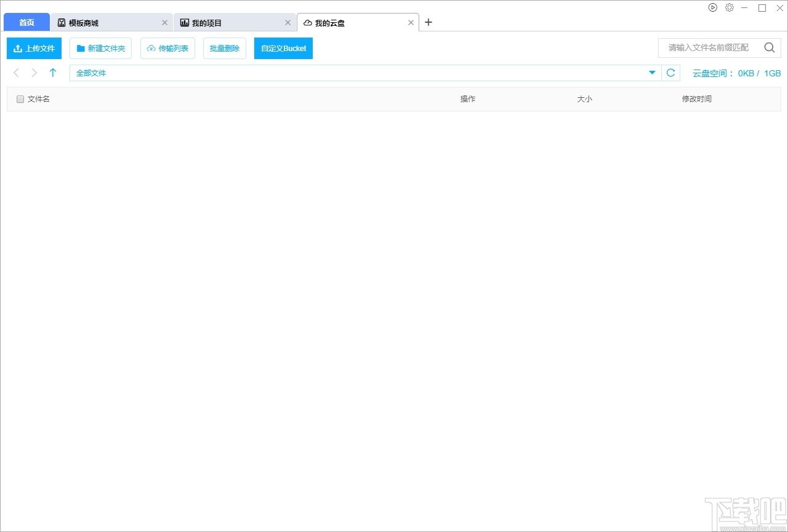The width and height of the screenshot is (788, 532).
Task: Click the 上传文件 button
Action: click(34, 48)
